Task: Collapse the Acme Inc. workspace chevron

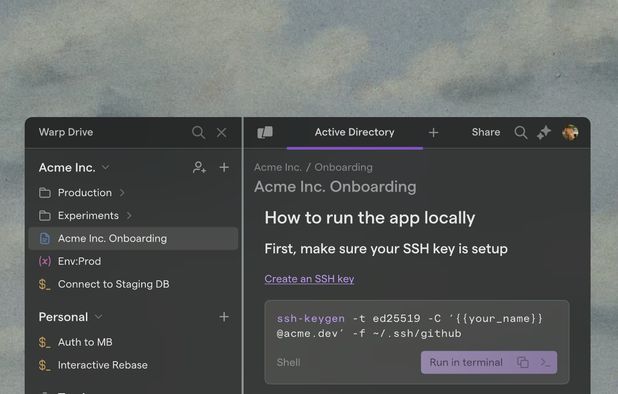Action: click(x=106, y=168)
